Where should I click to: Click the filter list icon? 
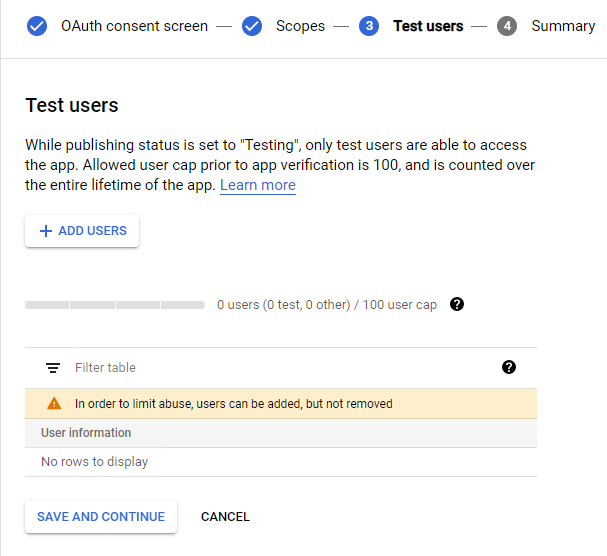coord(53,368)
